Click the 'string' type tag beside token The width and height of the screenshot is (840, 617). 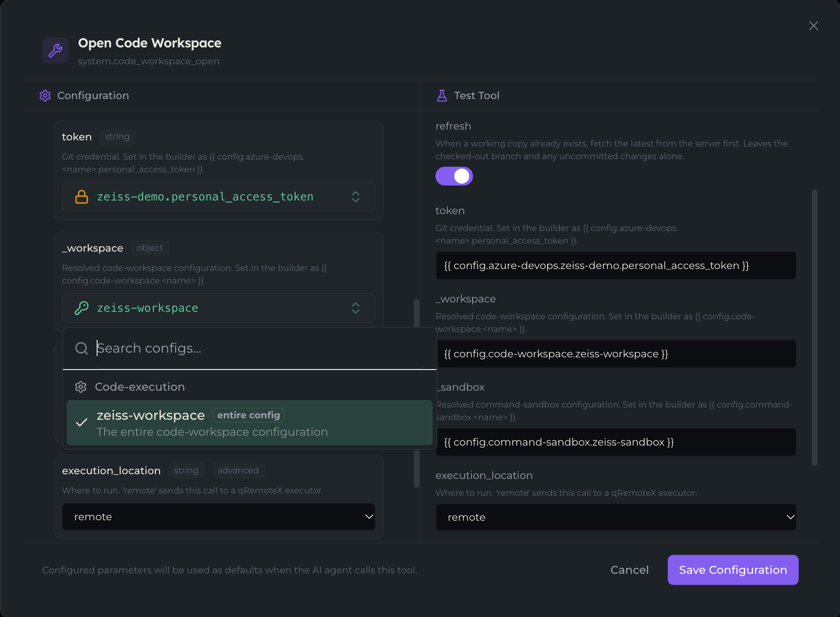[x=117, y=137]
